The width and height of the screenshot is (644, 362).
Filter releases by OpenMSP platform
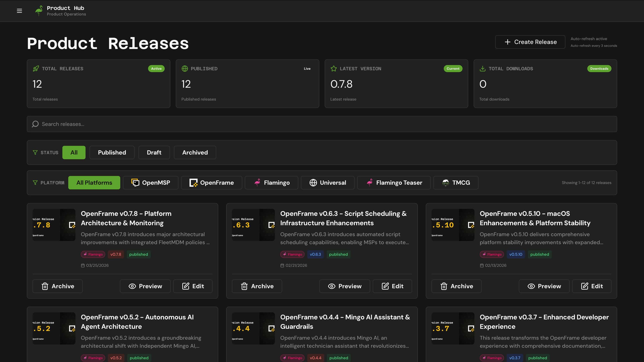[150, 183]
